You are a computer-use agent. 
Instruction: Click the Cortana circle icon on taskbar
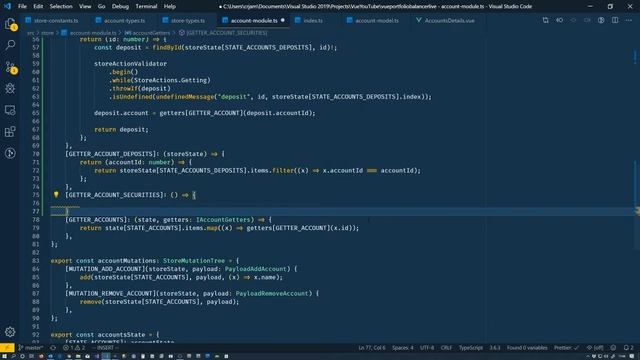coord(22,356)
